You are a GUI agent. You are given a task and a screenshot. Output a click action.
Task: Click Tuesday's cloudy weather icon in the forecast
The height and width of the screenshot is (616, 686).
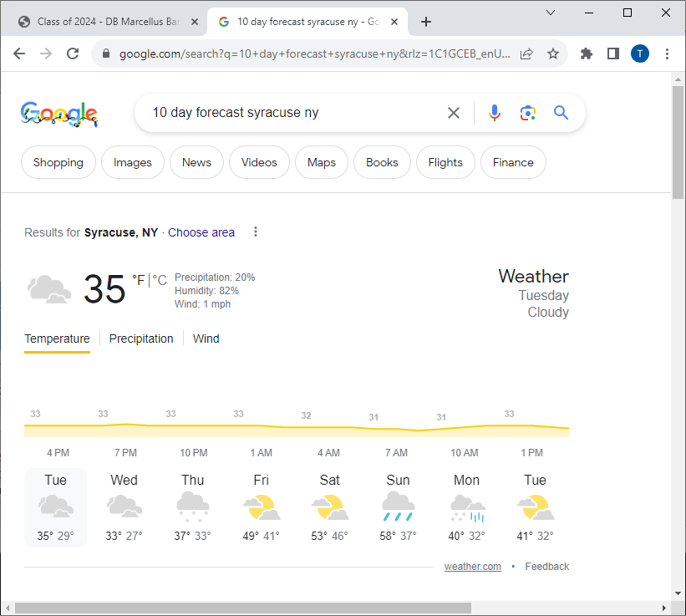click(x=55, y=506)
